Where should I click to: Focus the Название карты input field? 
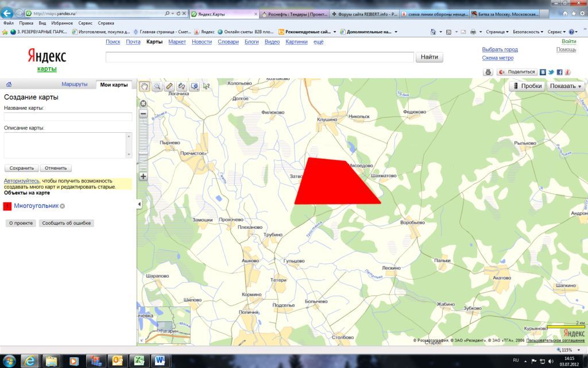coord(68,116)
